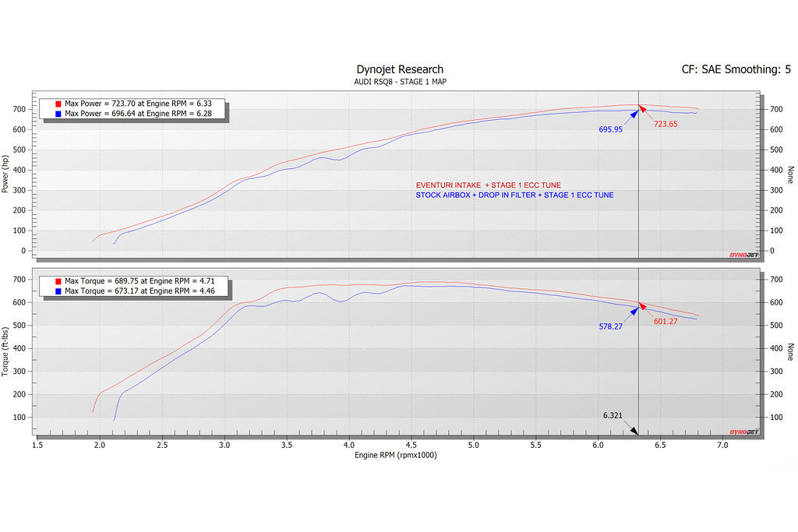
Task: Click the Dynojet logo in the power graph
Action: point(743,254)
